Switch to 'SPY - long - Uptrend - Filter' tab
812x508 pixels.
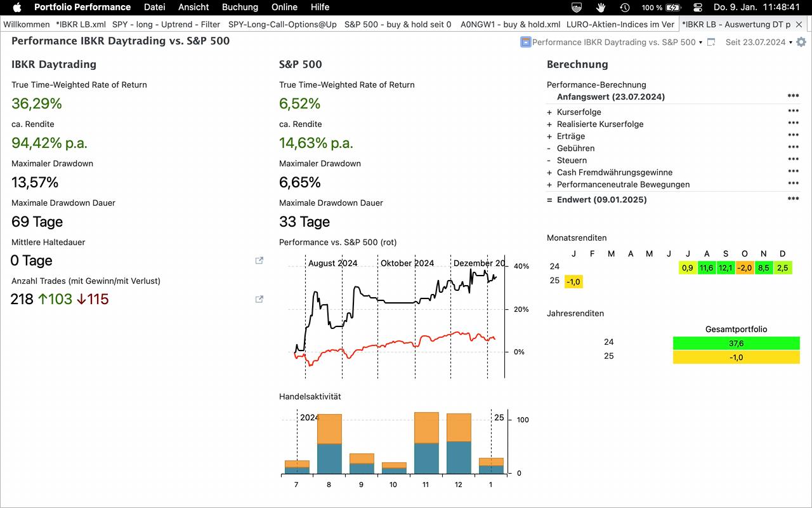pos(166,24)
